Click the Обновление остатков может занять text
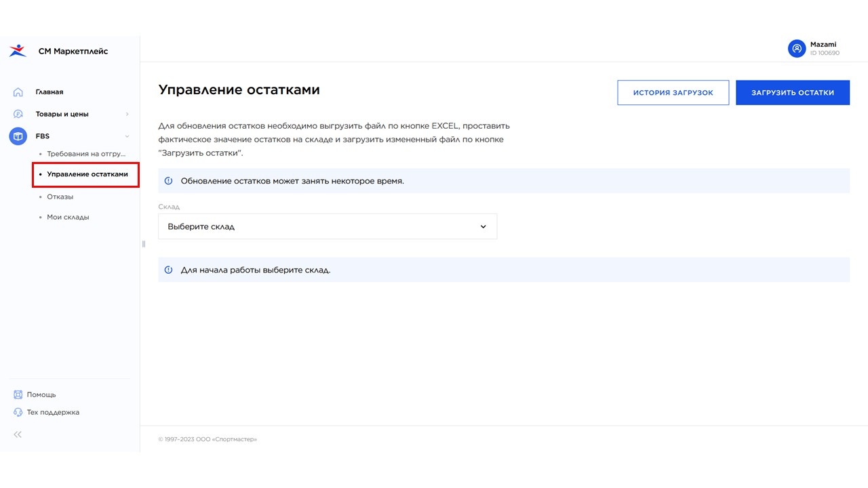This screenshot has width=868, height=488. 292,181
